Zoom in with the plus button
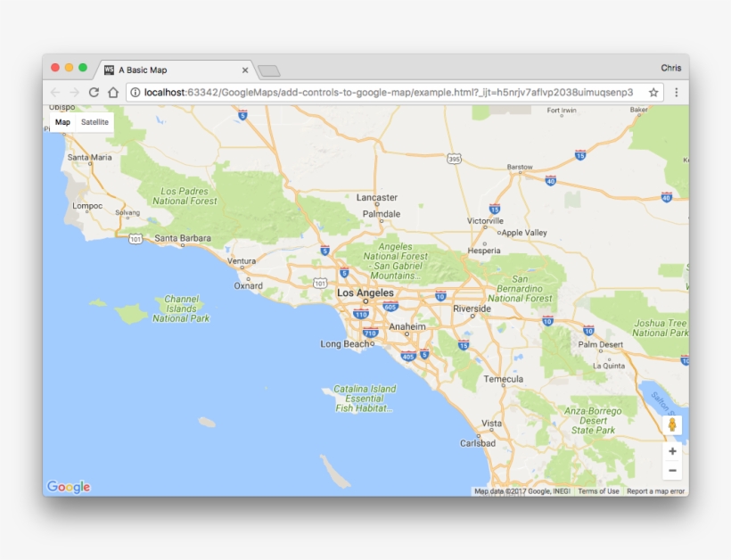 click(x=671, y=451)
